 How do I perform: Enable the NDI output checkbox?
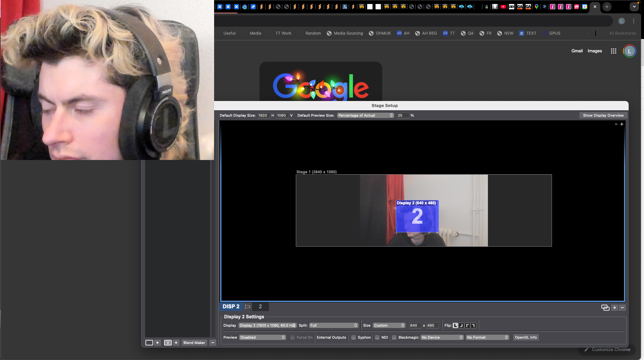(x=377, y=337)
